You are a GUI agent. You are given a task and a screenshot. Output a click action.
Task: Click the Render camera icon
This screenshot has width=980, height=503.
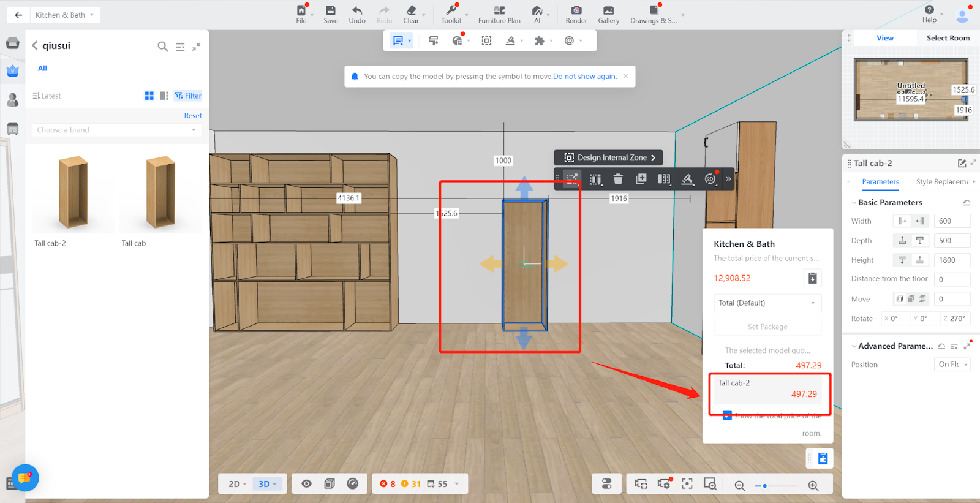(576, 10)
